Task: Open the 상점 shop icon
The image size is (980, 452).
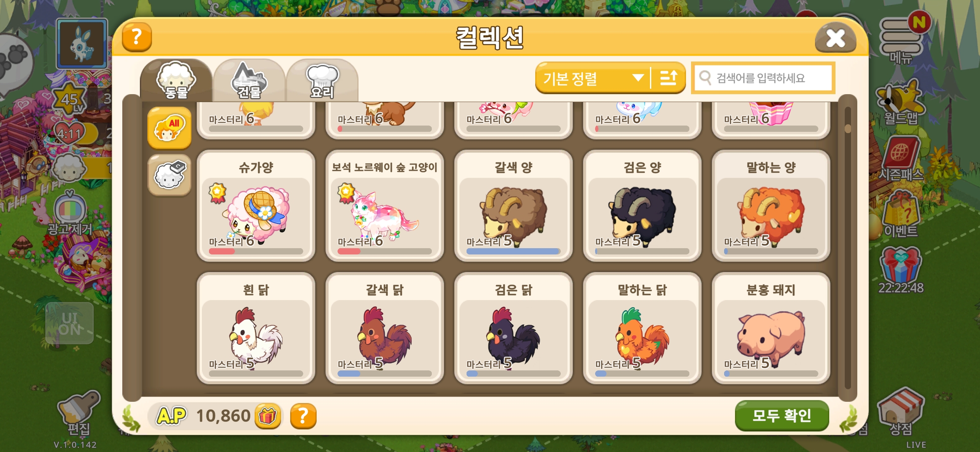Action: click(x=900, y=412)
